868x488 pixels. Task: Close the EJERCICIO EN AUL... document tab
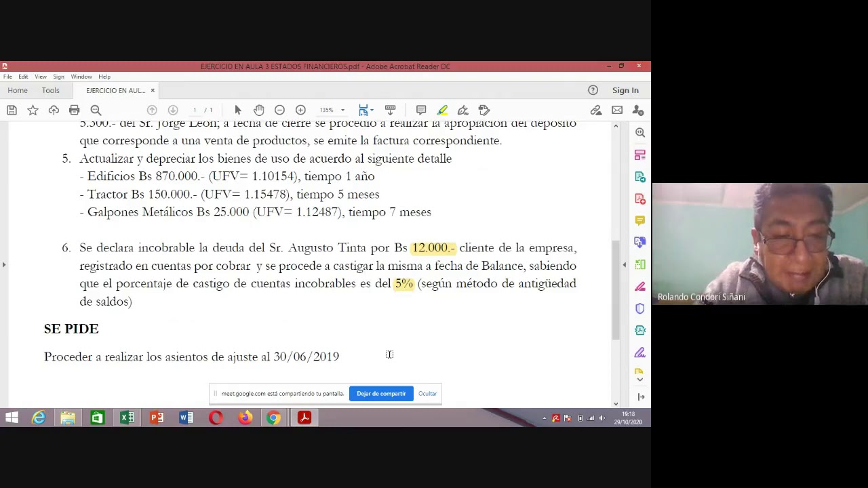tap(153, 90)
